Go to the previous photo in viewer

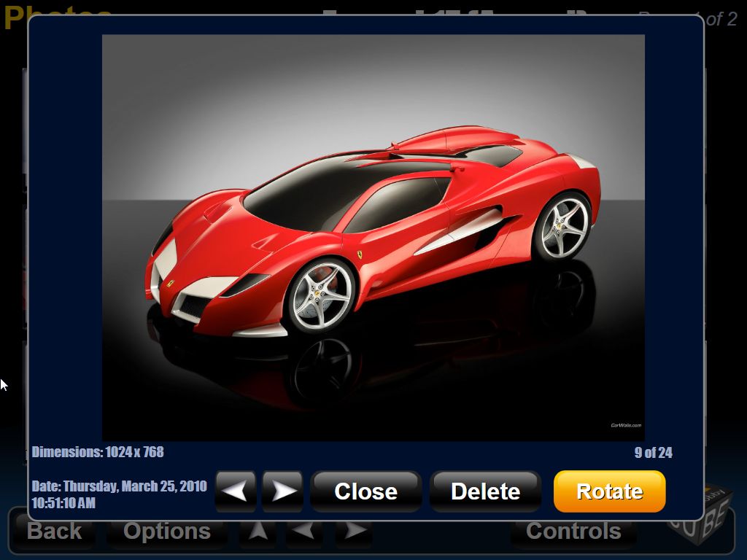(x=236, y=491)
